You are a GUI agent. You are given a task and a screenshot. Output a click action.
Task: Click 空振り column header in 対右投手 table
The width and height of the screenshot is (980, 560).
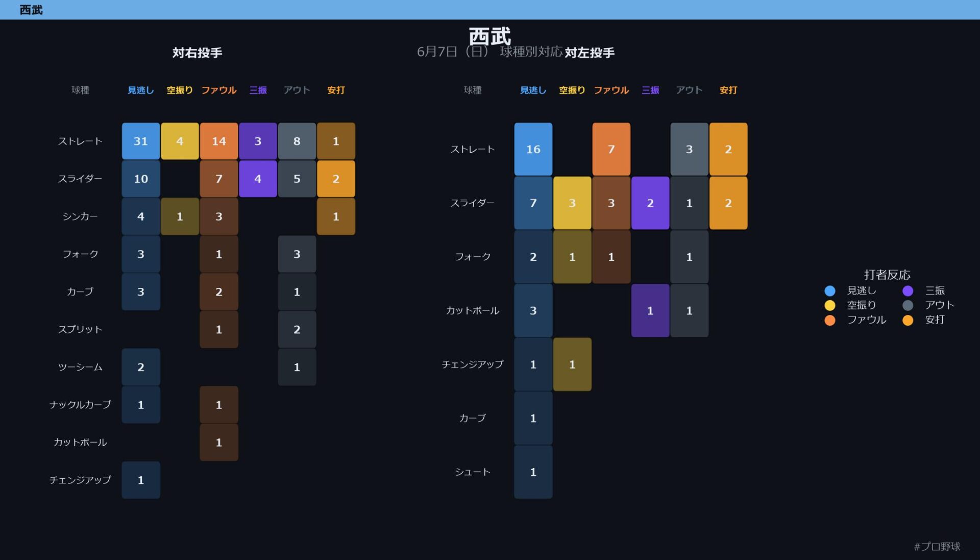180,90
